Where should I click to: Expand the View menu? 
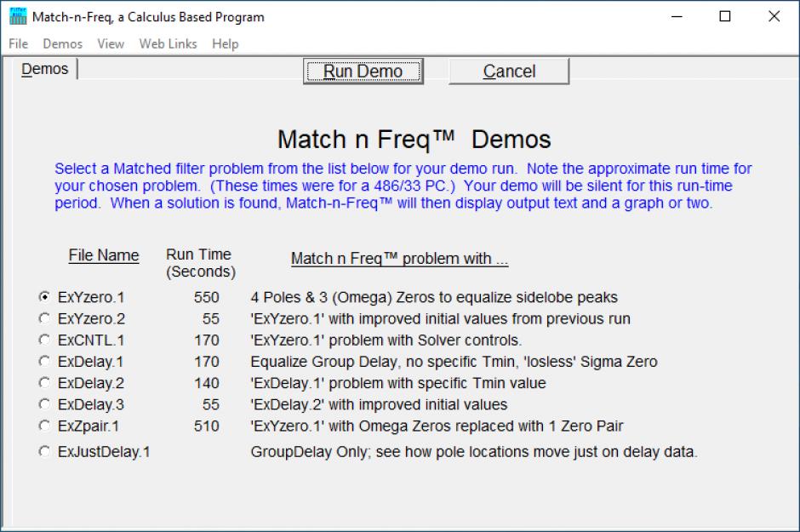click(111, 43)
